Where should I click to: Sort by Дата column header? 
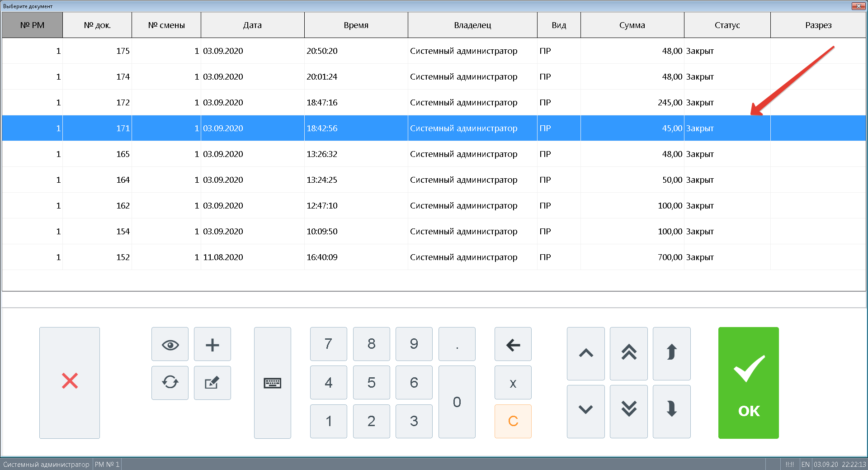(x=253, y=25)
